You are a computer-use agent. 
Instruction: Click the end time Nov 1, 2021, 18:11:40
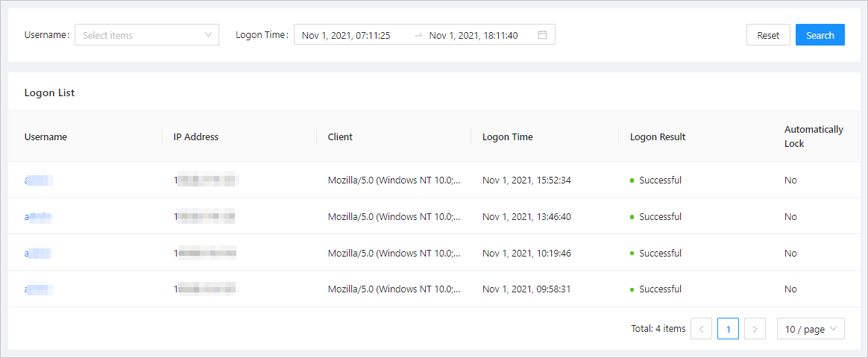474,35
